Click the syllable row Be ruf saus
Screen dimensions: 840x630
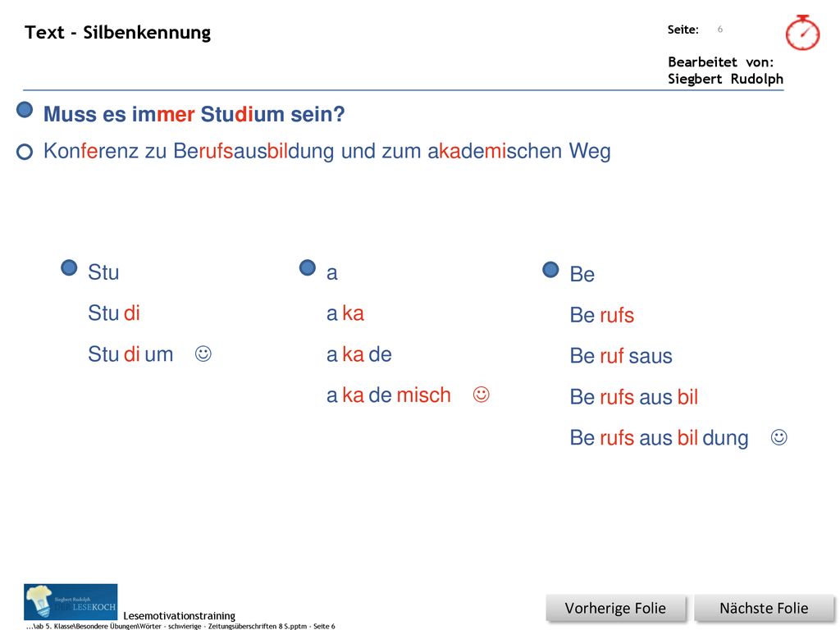(x=621, y=356)
